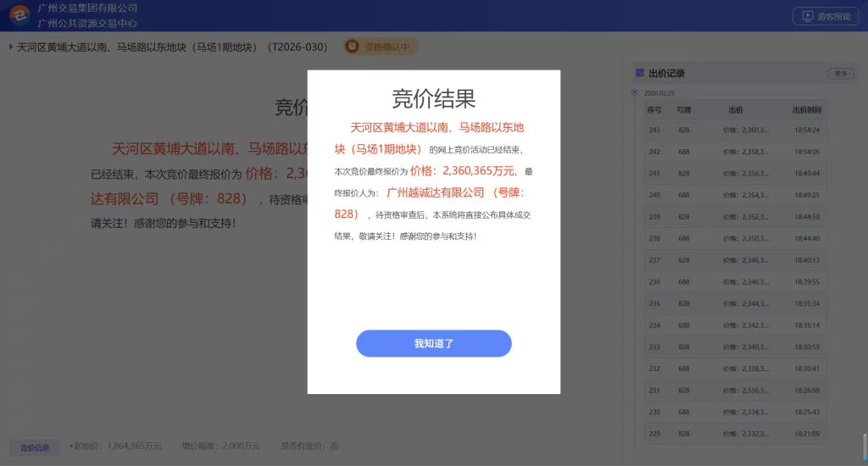868x466 pixels.
Task: Click the land parcel title T2026-030
Action: pos(172,47)
